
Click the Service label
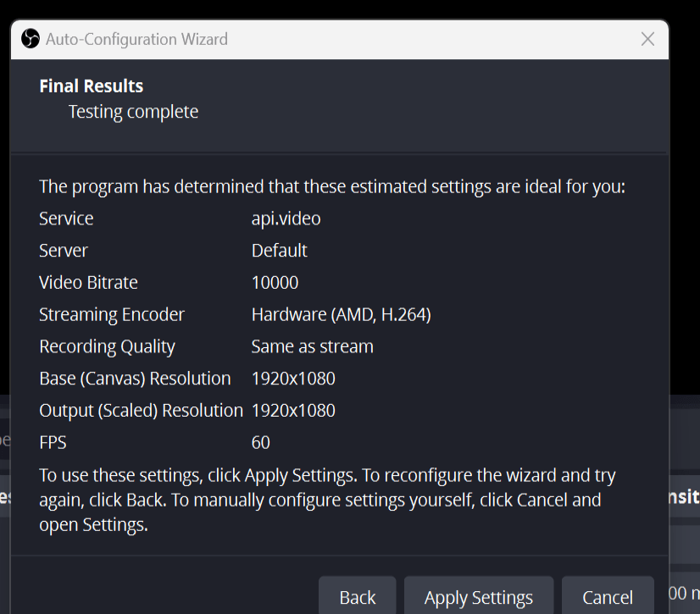point(66,218)
